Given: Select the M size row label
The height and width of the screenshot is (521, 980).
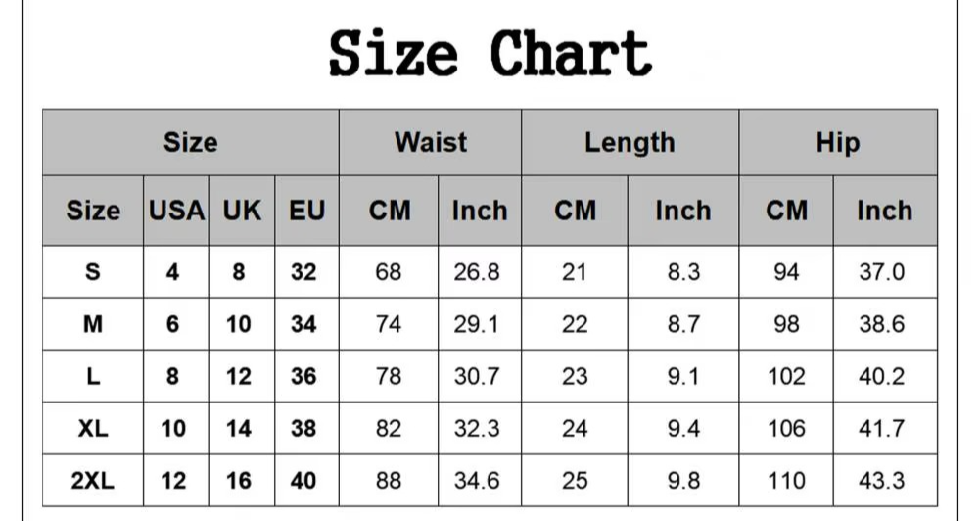Looking at the screenshot, I should (x=92, y=324).
